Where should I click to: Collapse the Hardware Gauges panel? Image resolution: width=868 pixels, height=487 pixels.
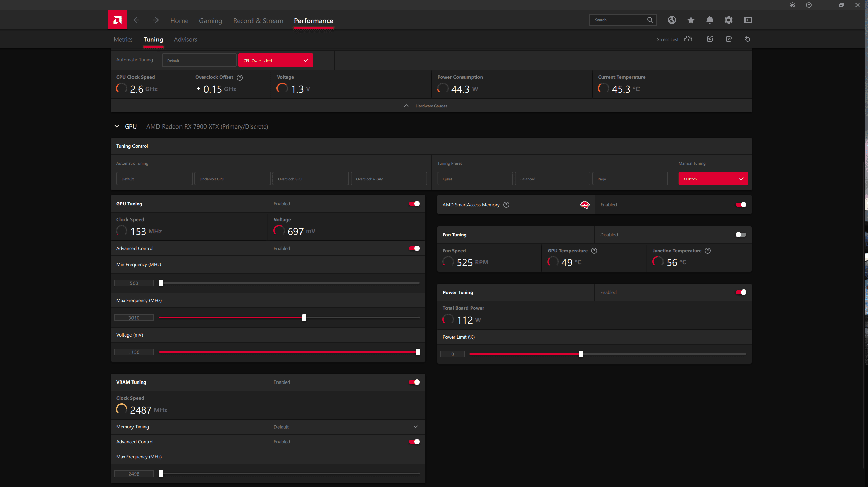coord(406,106)
